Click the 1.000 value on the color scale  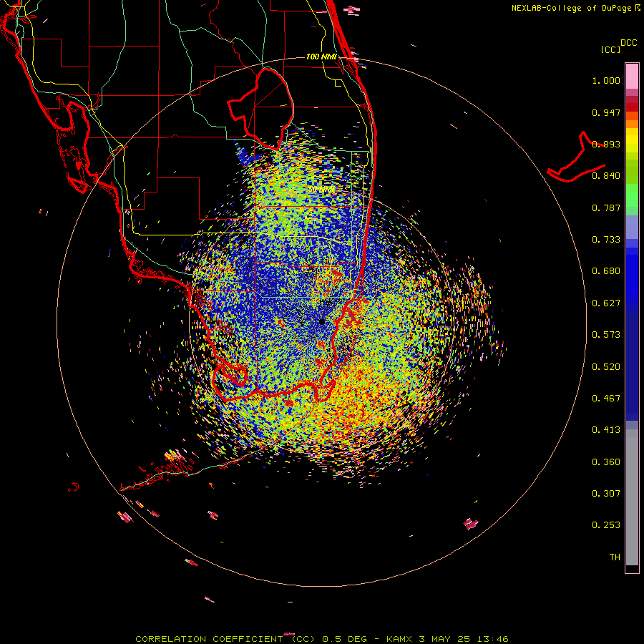pos(606,80)
